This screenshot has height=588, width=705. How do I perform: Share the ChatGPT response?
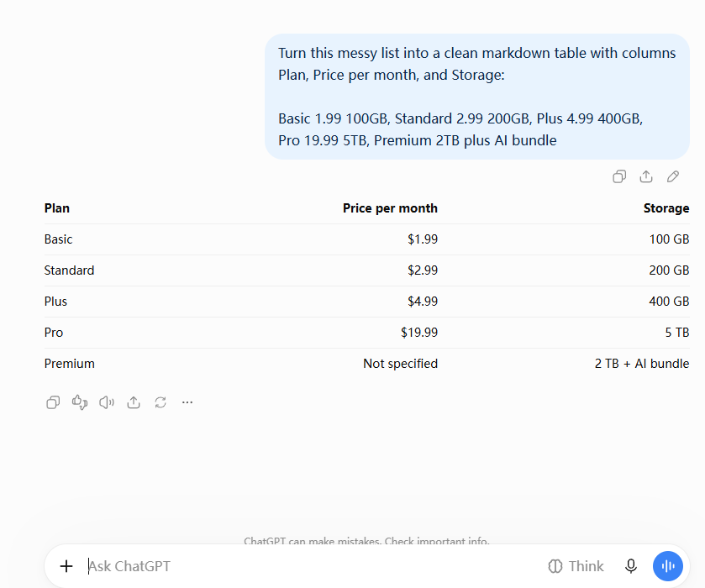[134, 402]
